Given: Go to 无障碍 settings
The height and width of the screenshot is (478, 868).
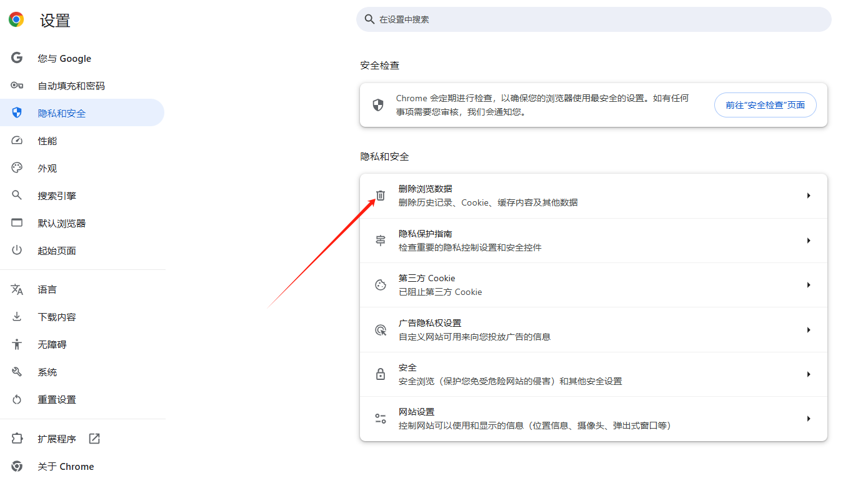Looking at the screenshot, I should tap(82, 344).
